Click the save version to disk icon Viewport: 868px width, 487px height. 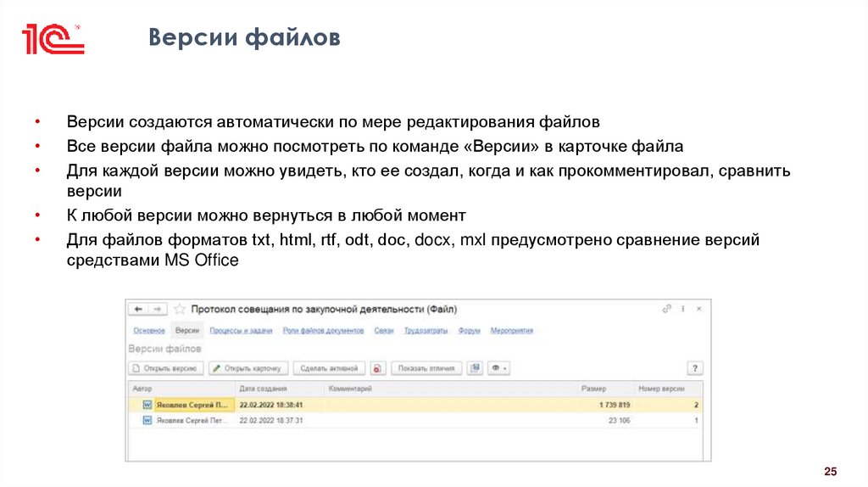click(x=475, y=368)
